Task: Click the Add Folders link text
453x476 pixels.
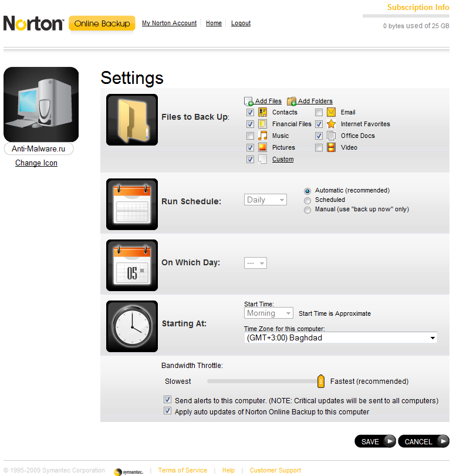Action: (x=315, y=101)
